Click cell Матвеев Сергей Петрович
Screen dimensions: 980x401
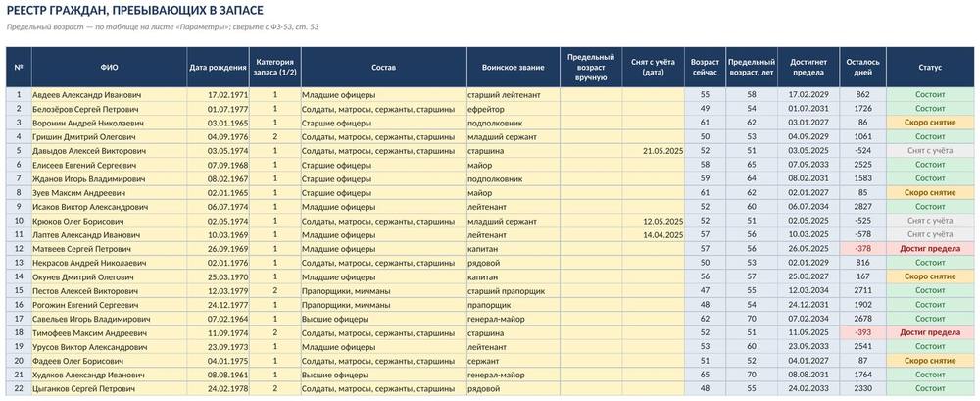[x=109, y=248]
